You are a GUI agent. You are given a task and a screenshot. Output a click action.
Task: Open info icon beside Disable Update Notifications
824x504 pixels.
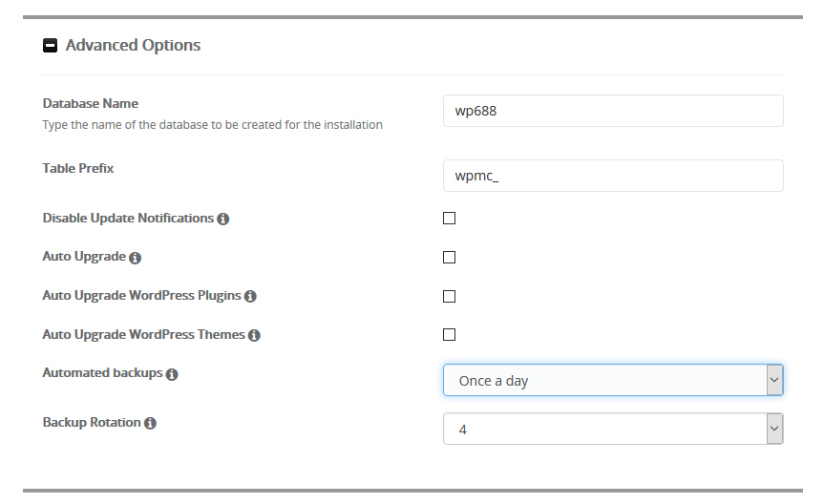click(223, 220)
